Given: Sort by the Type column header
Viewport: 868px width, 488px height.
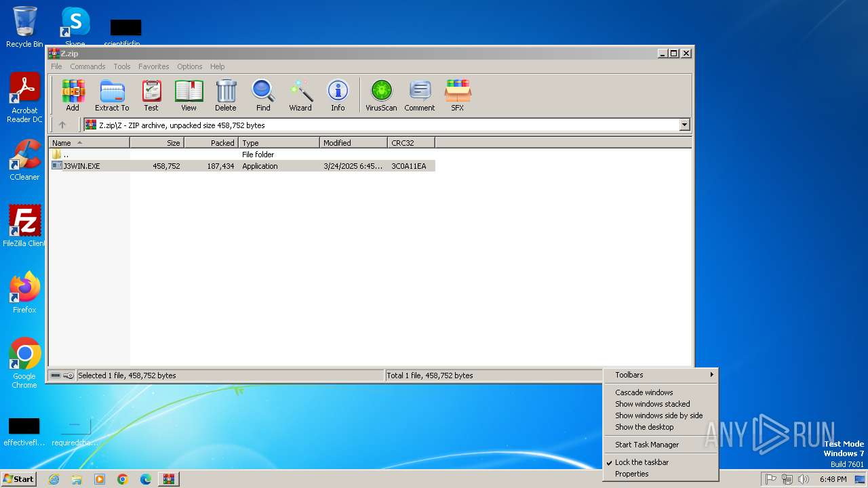Looking at the screenshot, I should (x=279, y=143).
